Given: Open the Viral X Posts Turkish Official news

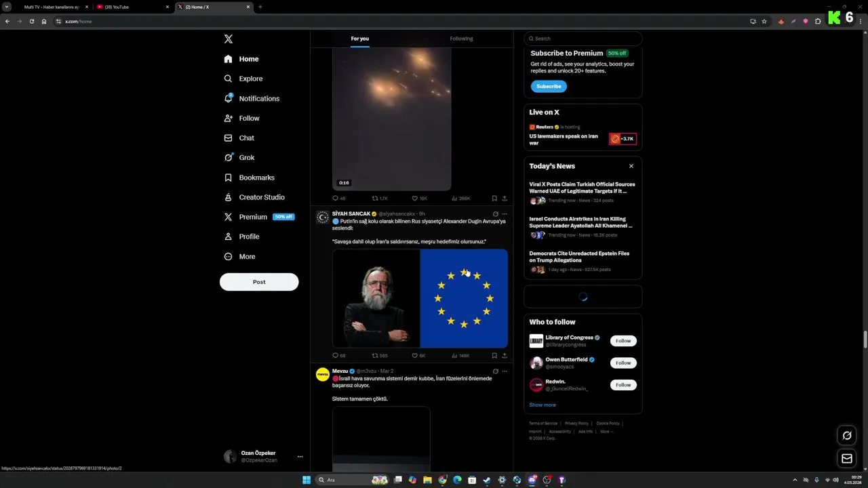Looking at the screenshot, I should click(x=583, y=192).
